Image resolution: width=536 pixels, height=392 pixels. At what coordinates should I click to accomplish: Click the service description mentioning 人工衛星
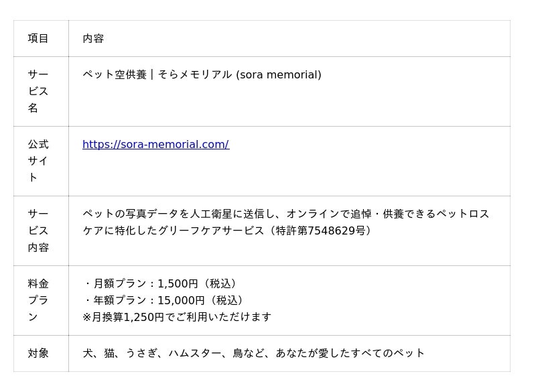click(x=286, y=222)
